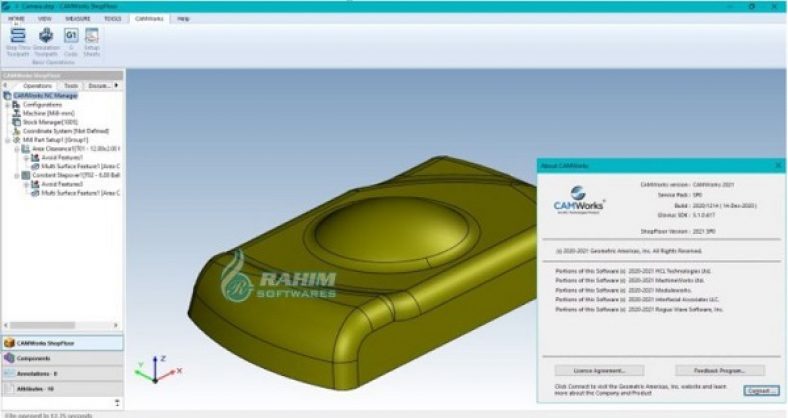This screenshot has height=418, width=788.
Task: Open the Components pane
Action: (62, 358)
